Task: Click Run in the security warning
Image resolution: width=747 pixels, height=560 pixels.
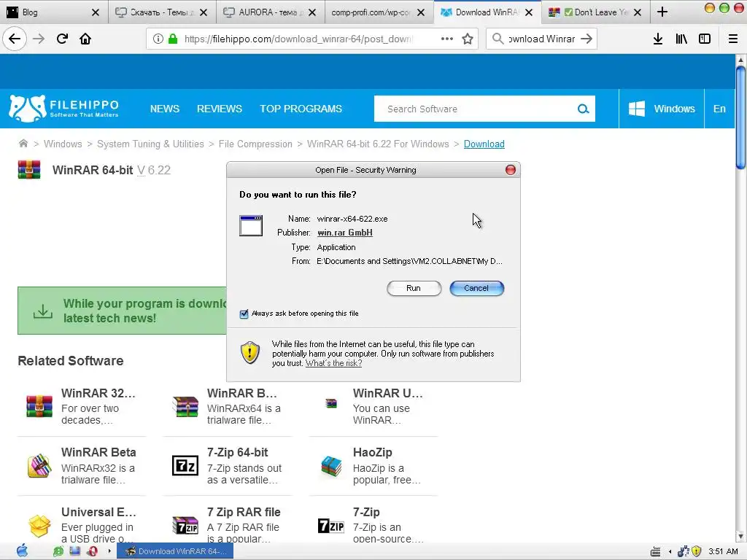Action: (414, 288)
